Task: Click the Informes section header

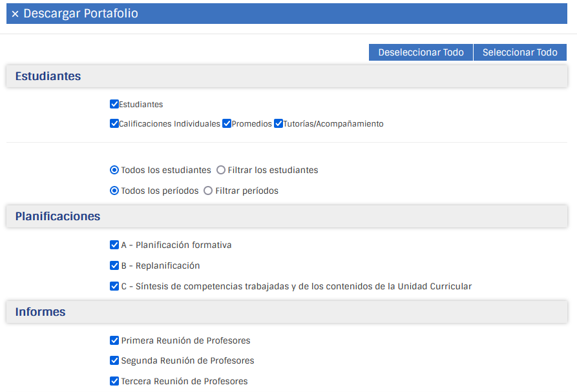Action: [x=41, y=312]
